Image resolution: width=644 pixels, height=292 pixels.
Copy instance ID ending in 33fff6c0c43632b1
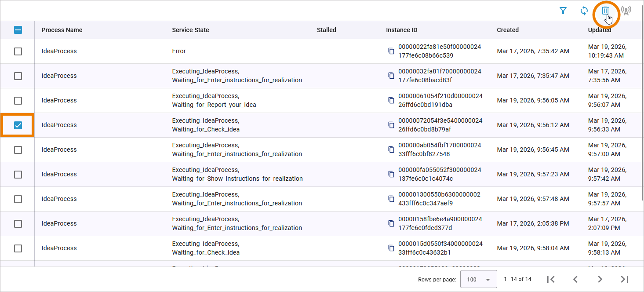pyautogui.click(x=391, y=248)
